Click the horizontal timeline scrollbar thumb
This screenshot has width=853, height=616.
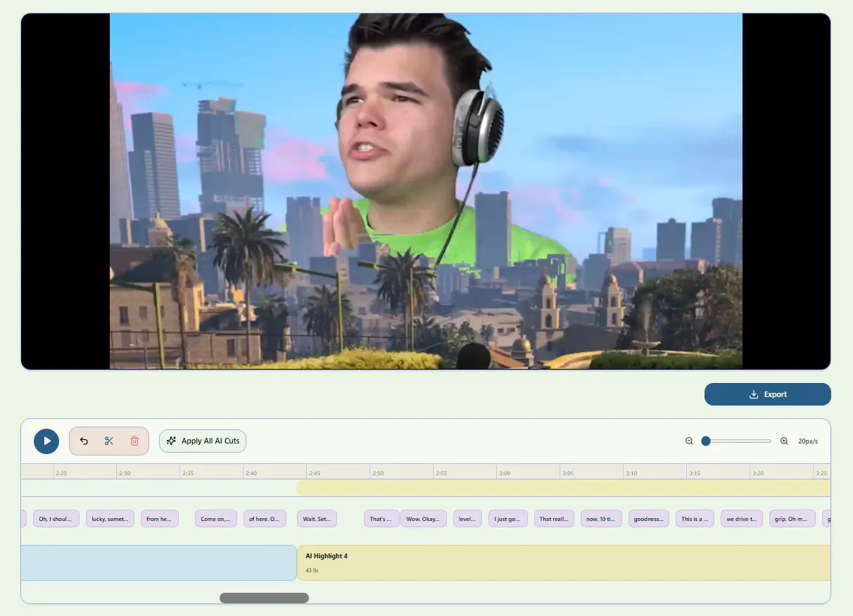[x=264, y=598]
